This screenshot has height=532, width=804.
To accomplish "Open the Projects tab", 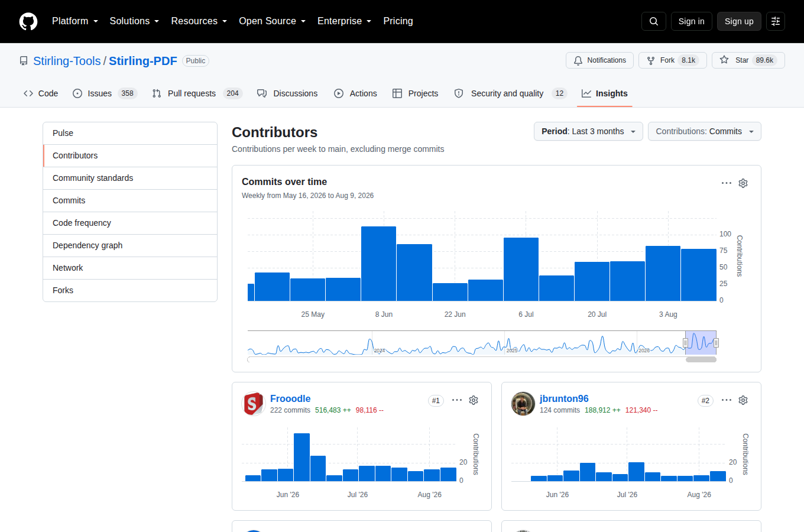I will (x=416, y=93).
